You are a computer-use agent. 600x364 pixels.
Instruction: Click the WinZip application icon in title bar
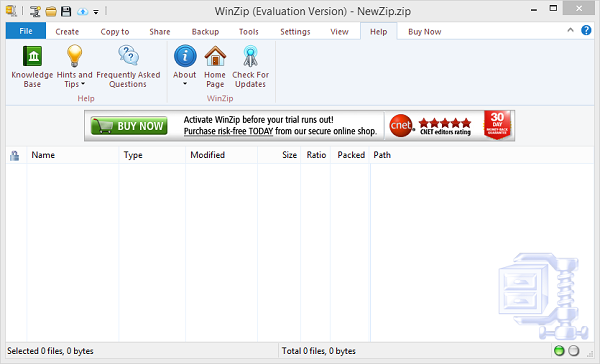pos(11,11)
